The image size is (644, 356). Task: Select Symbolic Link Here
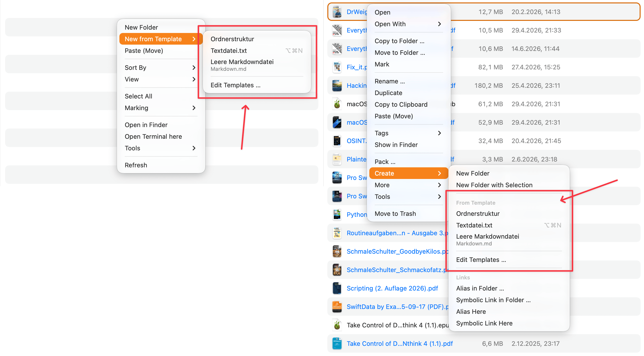(509, 323)
